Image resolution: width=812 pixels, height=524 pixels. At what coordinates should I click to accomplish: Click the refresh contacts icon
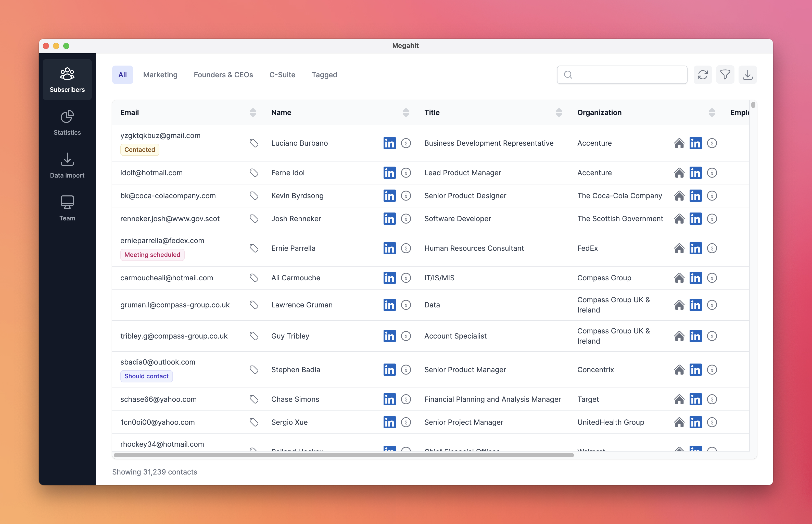click(x=703, y=74)
